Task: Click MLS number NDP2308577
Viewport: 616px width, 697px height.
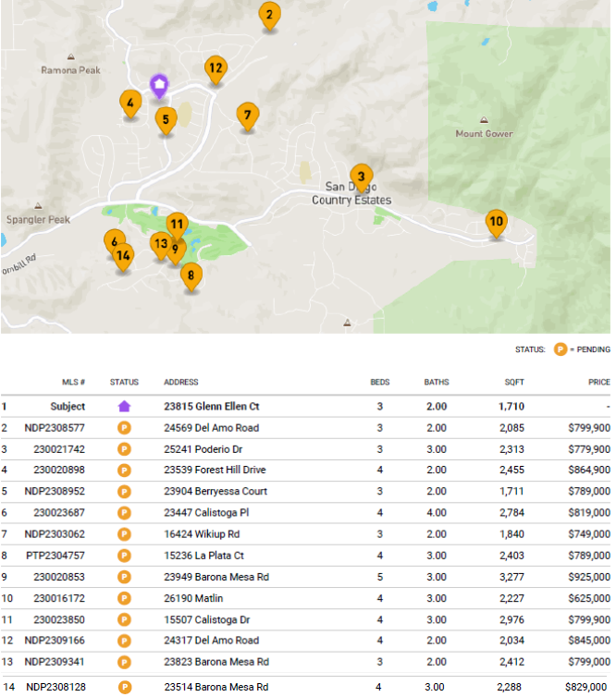Action: pyautogui.click(x=55, y=428)
